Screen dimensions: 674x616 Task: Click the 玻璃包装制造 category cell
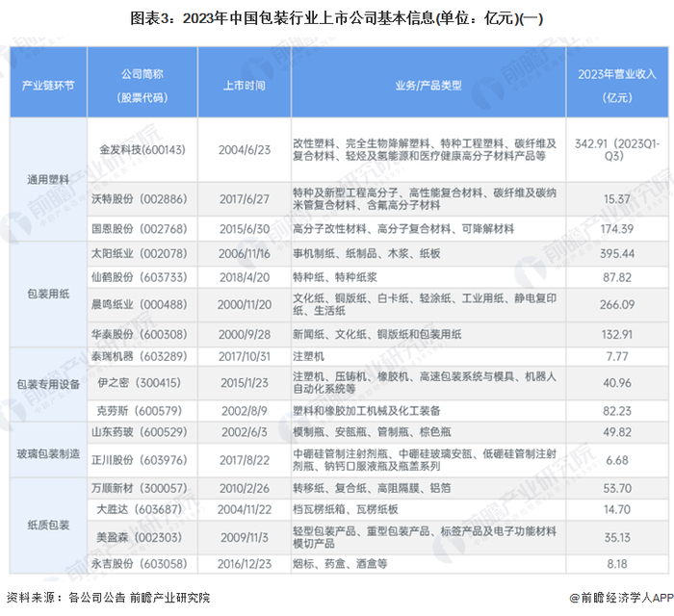coord(48,453)
